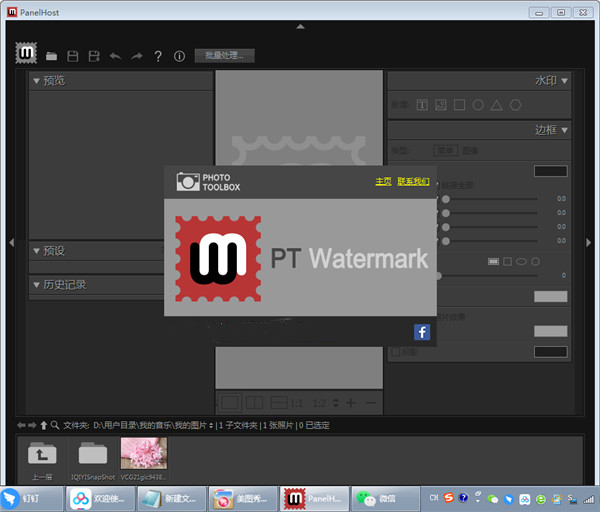600x512 pixels.
Task: Adjust the zoom ratio stepper arrows
Action: [336, 403]
